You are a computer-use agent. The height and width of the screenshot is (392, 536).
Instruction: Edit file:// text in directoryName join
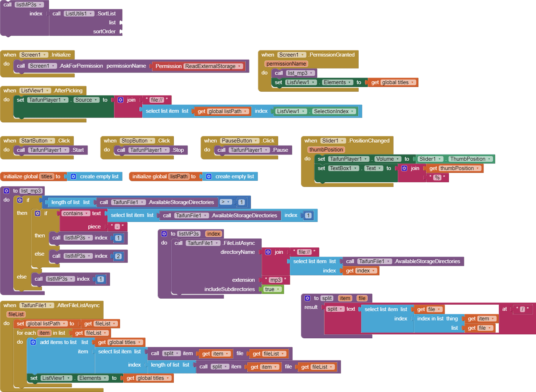pos(304,252)
